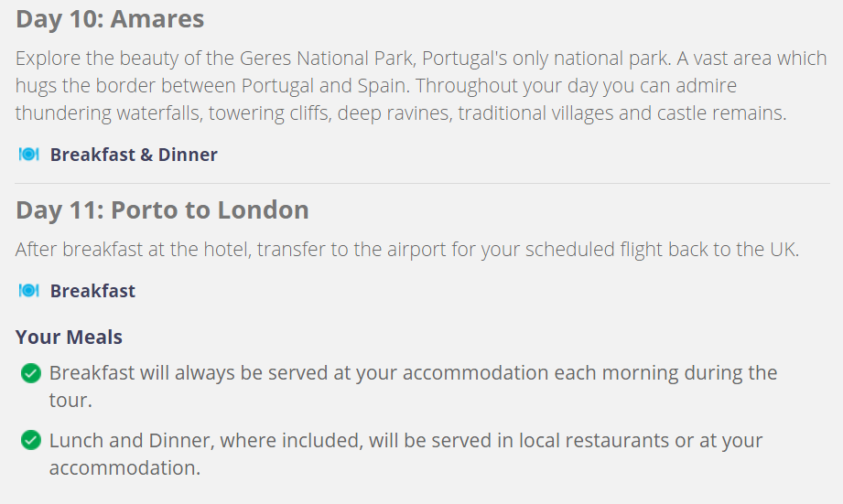Click the word Amares in the Day 10 title
The image size is (843, 504).
coord(157,19)
